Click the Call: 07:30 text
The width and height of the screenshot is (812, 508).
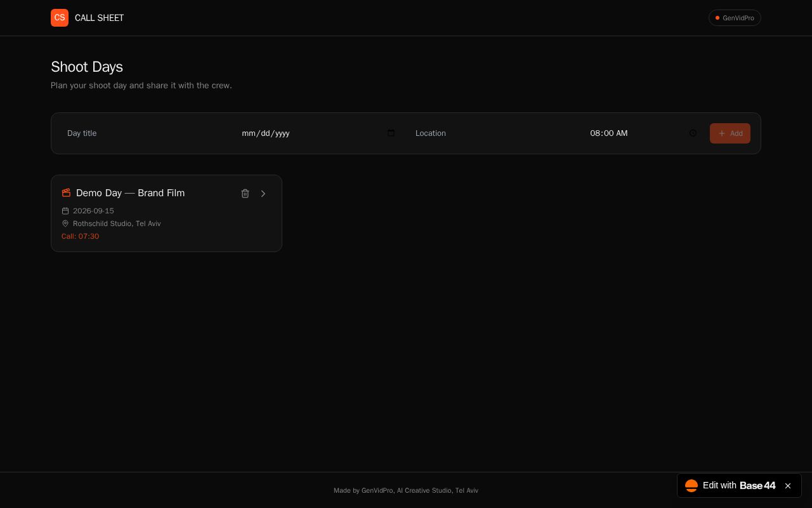80,236
